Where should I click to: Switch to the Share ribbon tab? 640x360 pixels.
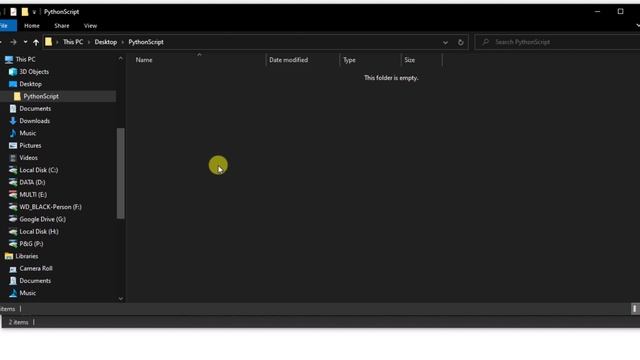click(x=62, y=26)
